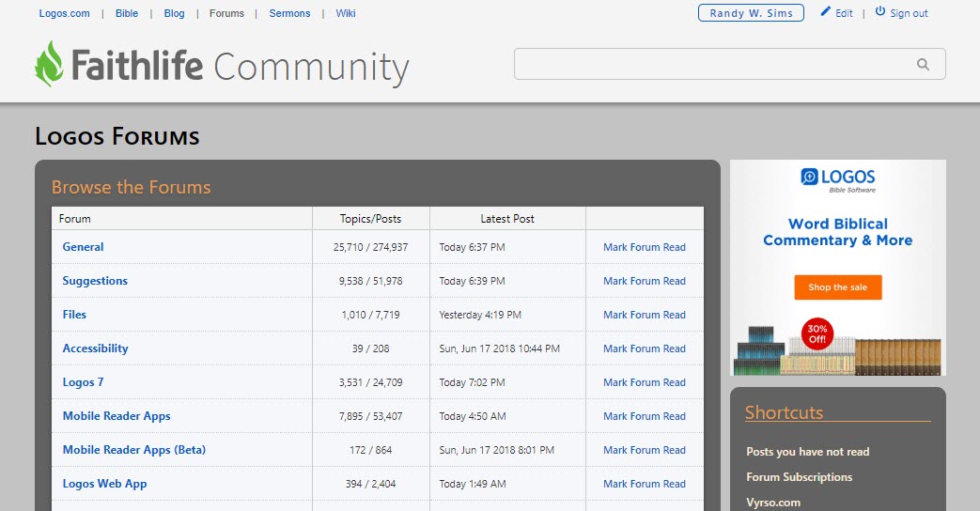The height and width of the screenshot is (511, 980).
Task: Click the Faithlife flame logo
Action: 49,64
